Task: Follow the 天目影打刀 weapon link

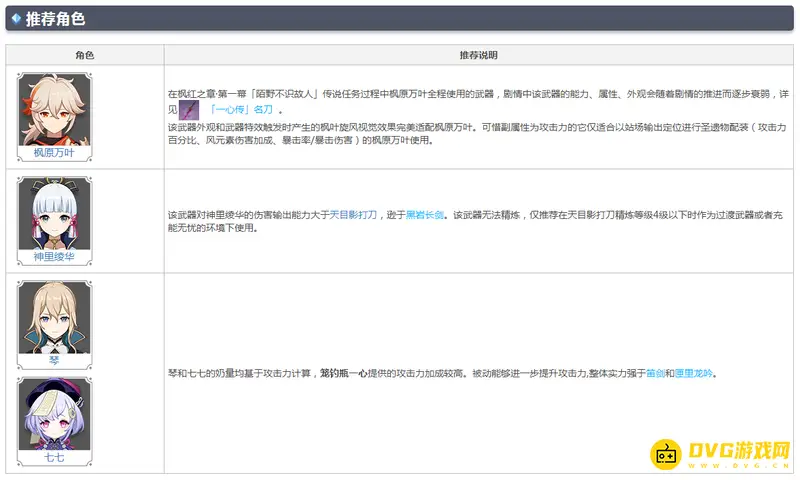Action: tap(353, 214)
